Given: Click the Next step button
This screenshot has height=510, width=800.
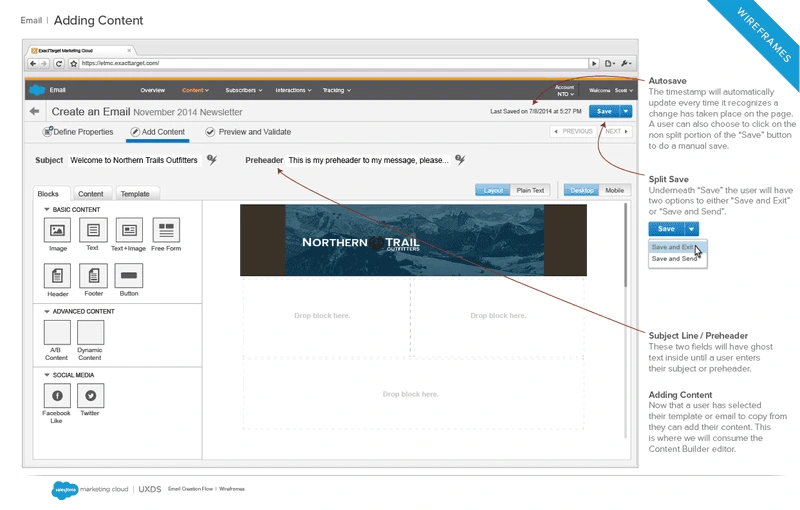Looking at the screenshot, I should click(617, 132).
